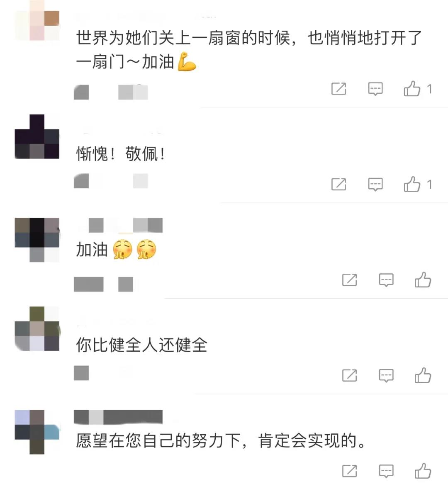Screen dimensions: 448x484
Task: Like the '愿望在您自己的努力下' comment
Action: [423, 471]
